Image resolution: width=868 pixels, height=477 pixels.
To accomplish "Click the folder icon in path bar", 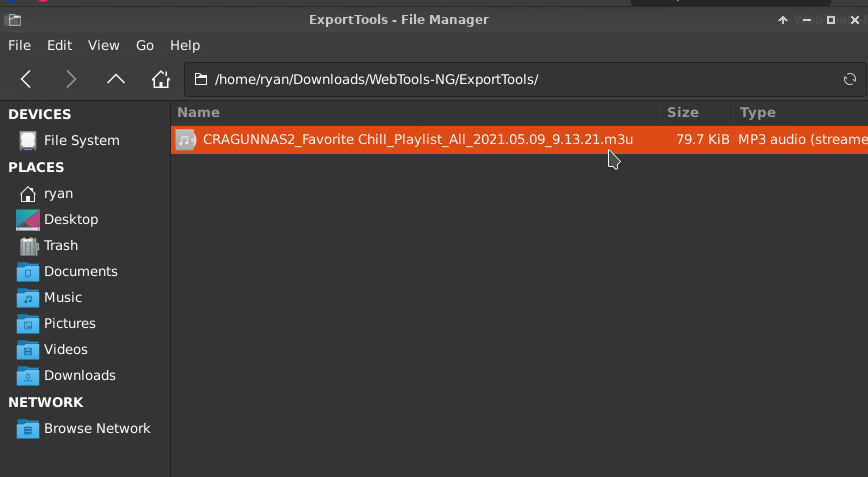I will pyautogui.click(x=201, y=80).
